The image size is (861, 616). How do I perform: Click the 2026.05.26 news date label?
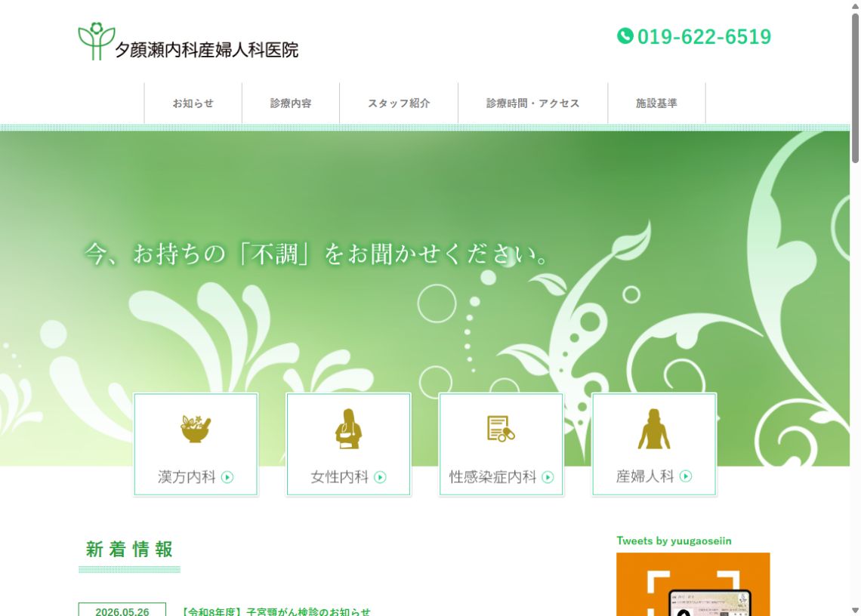(x=122, y=610)
